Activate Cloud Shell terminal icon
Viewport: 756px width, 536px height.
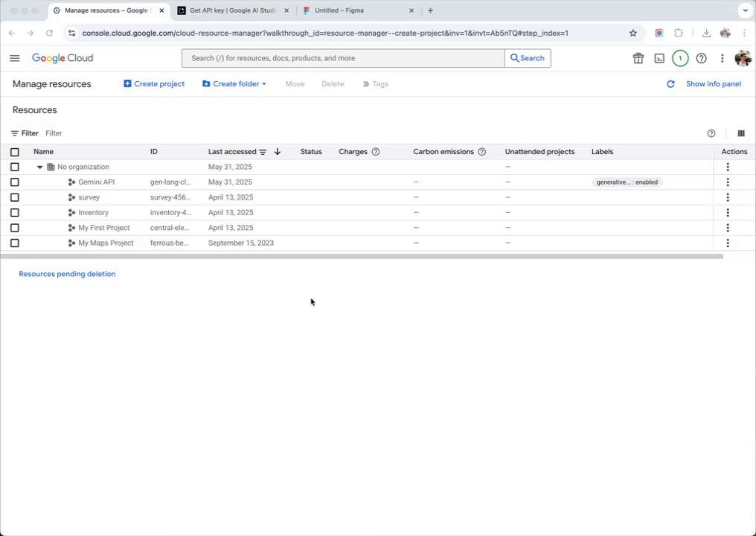[659, 58]
